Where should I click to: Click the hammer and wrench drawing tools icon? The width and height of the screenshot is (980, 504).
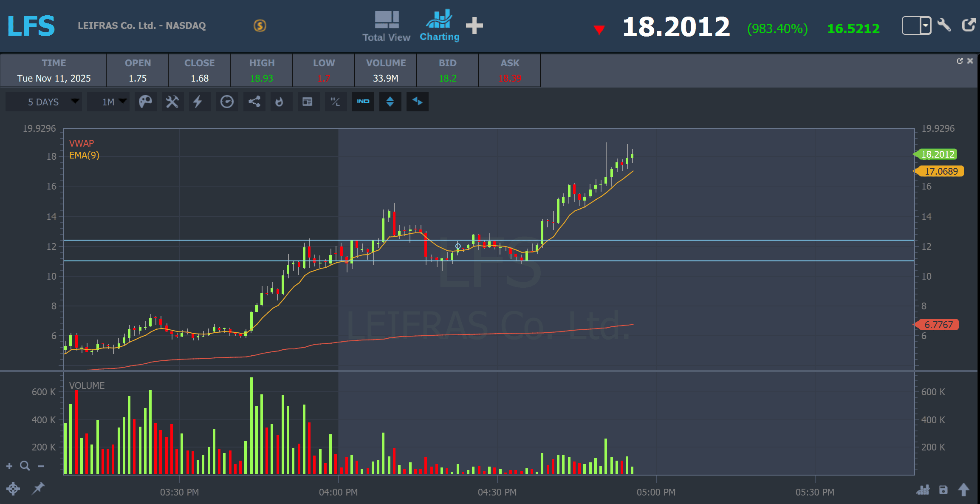click(172, 102)
